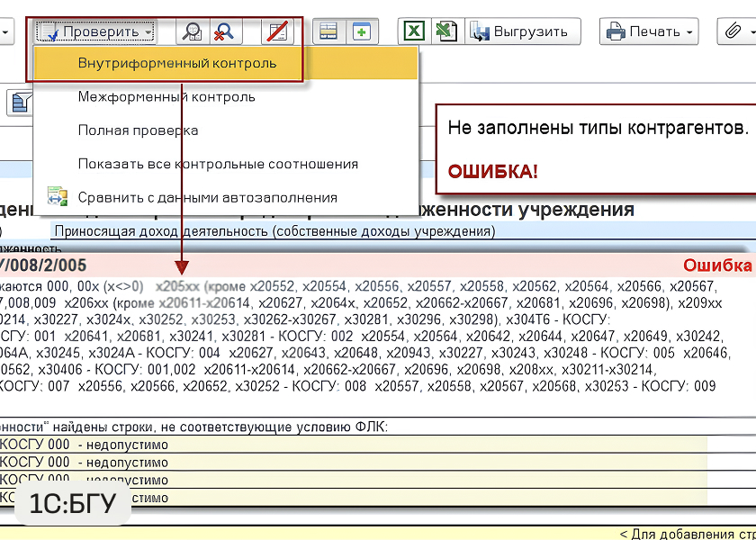Expand the Печать dropdown menu
This screenshot has width=756, height=540.
pos(652,31)
